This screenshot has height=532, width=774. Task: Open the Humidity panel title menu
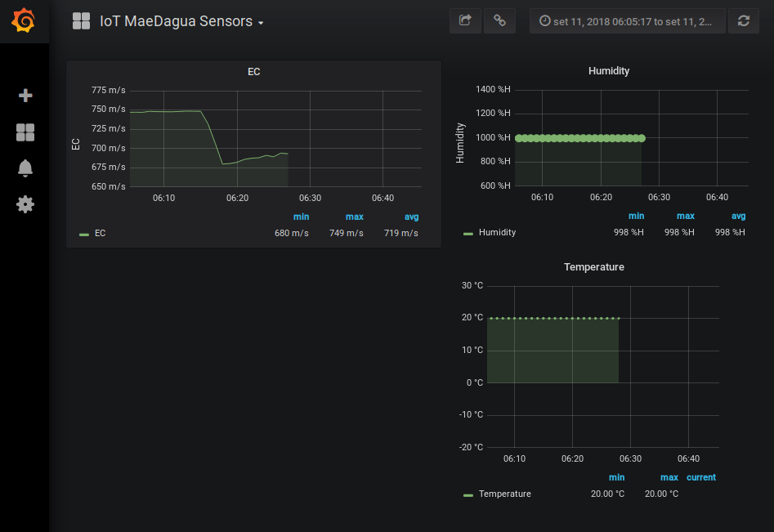(609, 71)
